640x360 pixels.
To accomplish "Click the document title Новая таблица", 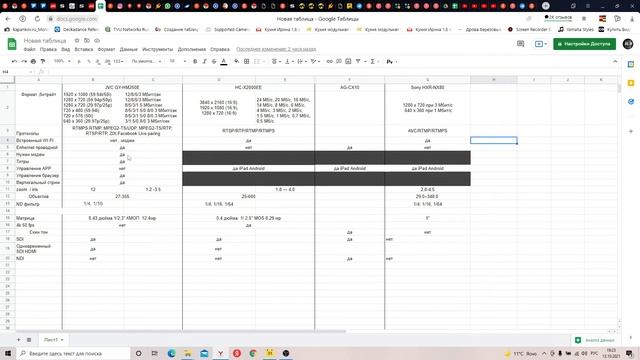I will (x=45, y=40).
